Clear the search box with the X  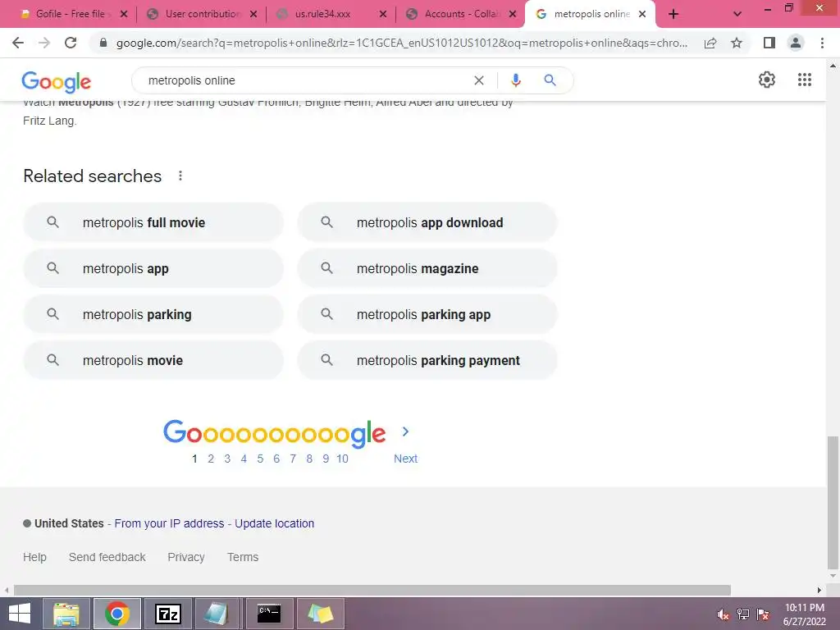pyautogui.click(x=479, y=80)
